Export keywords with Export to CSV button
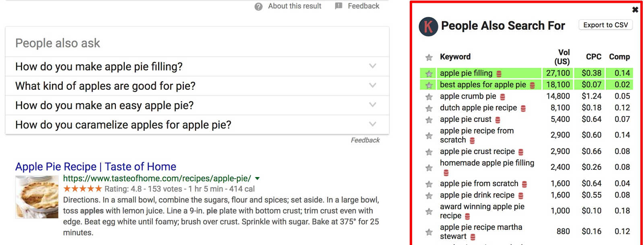Screen dimensions: 644x245 pyautogui.click(x=606, y=25)
